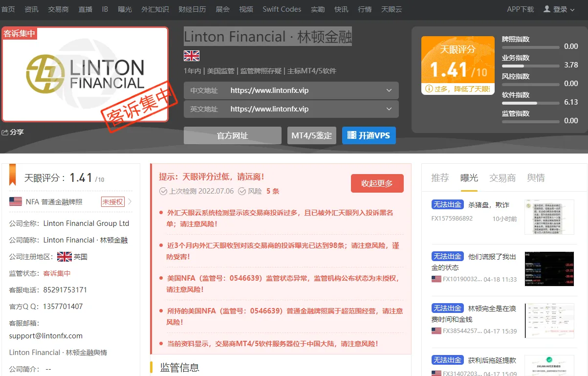Open 快讯 navigation item
The image size is (588, 376).
(341, 9)
